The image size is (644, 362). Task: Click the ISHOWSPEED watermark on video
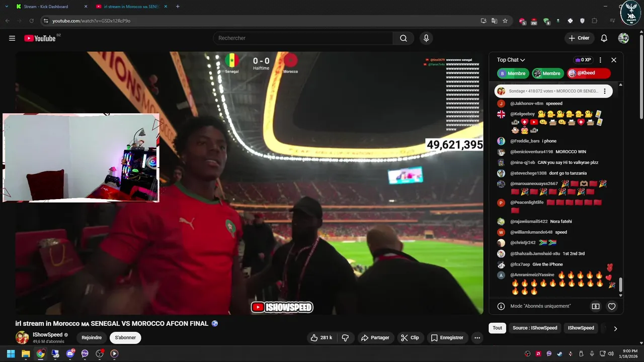(282, 307)
